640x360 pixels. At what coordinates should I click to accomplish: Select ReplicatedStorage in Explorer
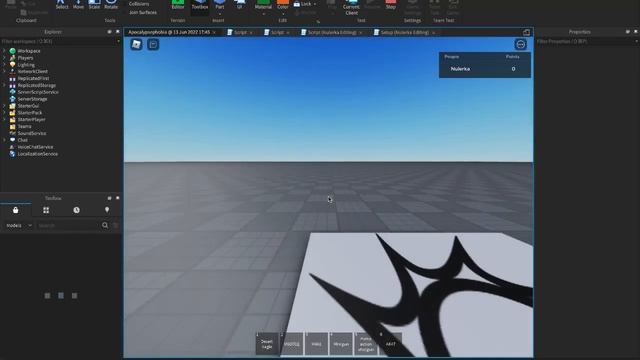[36, 85]
